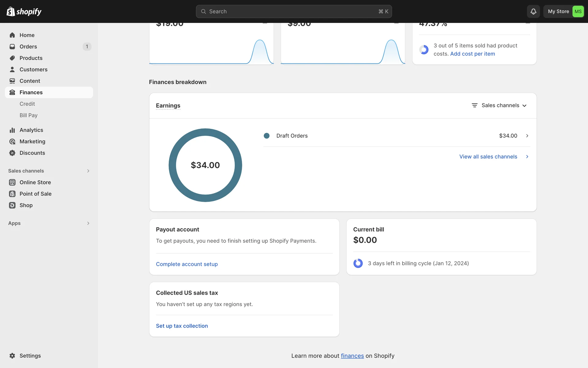Open Settings gear in sidebar
This screenshot has width=588, height=368.
click(x=12, y=356)
